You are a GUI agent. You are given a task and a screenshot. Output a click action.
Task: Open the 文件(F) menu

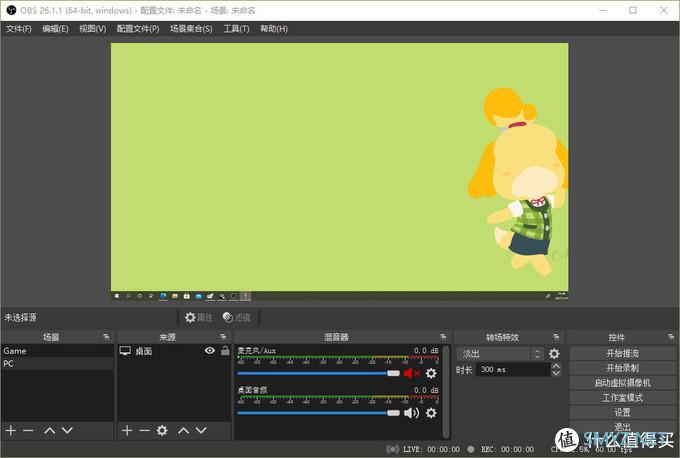(x=18, y=29)
